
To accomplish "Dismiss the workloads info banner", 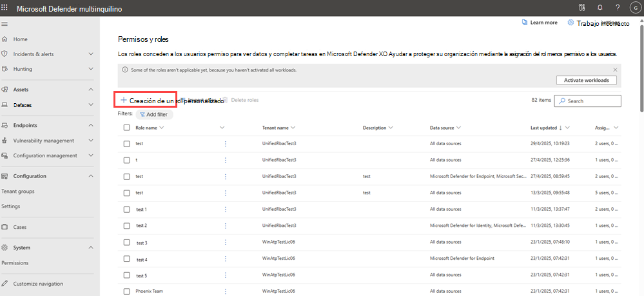I will click(615, 70).
